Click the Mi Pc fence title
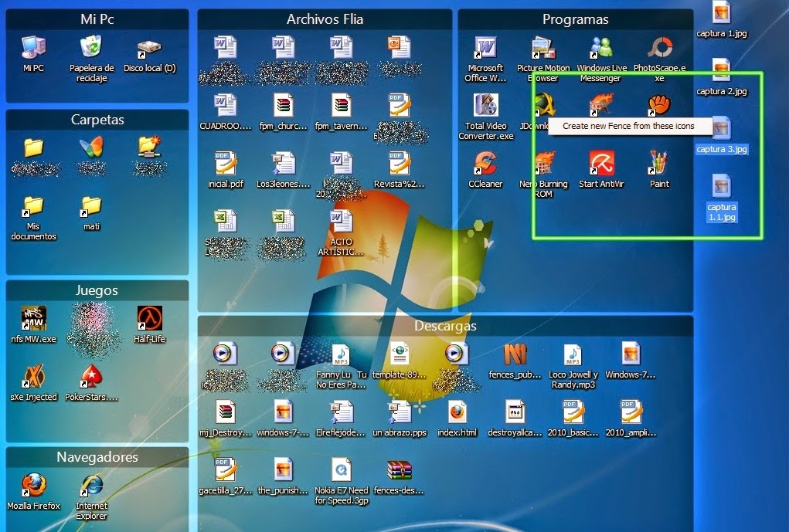Viewport: 789px width, 532px height. [97, 19]
